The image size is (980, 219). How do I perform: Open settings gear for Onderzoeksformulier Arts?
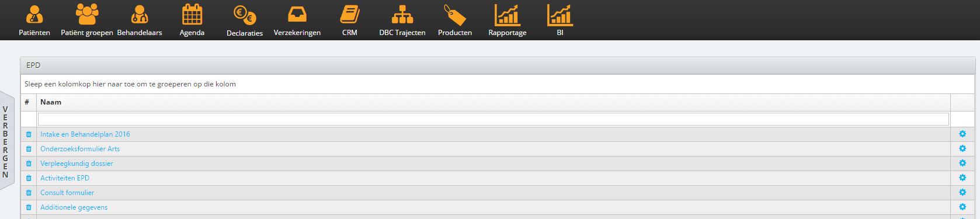click(x=962, y=148)
